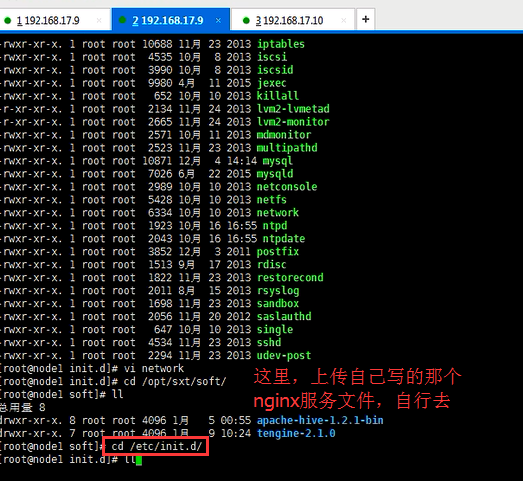Click green status dot on tab 1
This screenshot has height=481, width=523.
pyautogui.click(x=7, y=21)
